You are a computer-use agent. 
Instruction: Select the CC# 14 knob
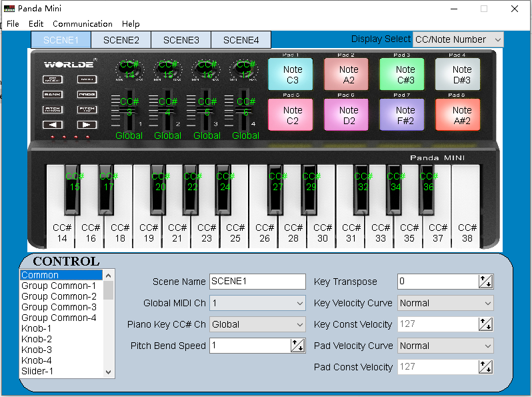tap(129, 69)
